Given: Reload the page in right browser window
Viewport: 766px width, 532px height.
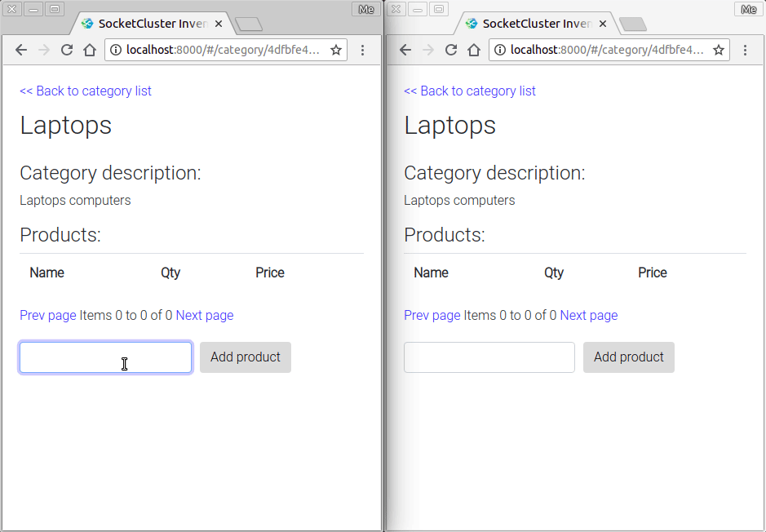Looking at the screenshot, I should click(451, 50).
